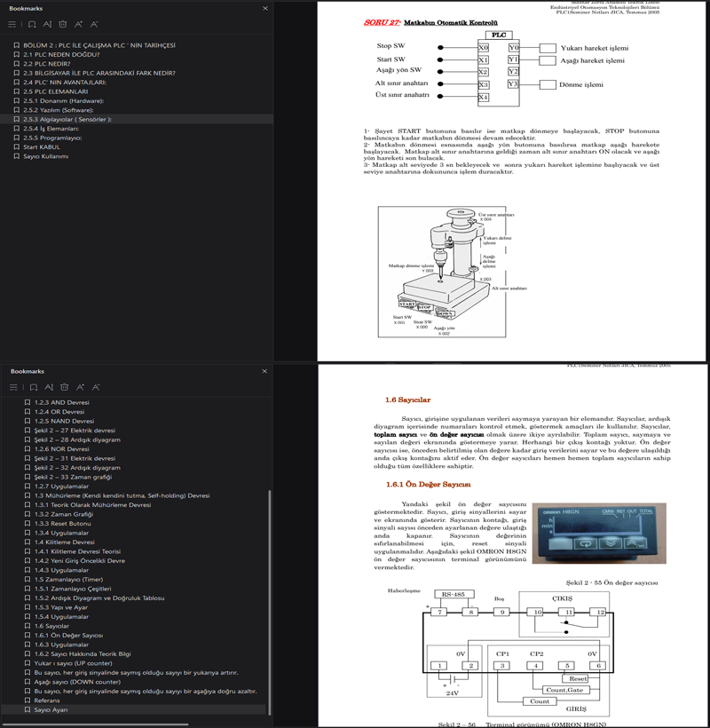Select 'Yukar ı sayıcı (UP counter)' bookmark

click(x=73, y=663)
